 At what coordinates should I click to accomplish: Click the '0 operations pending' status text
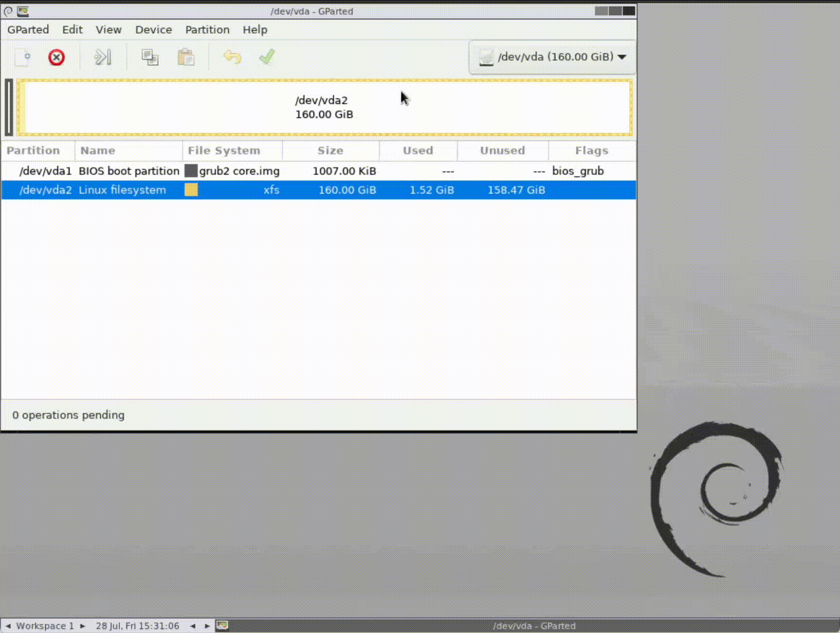[x=68, y=415]
